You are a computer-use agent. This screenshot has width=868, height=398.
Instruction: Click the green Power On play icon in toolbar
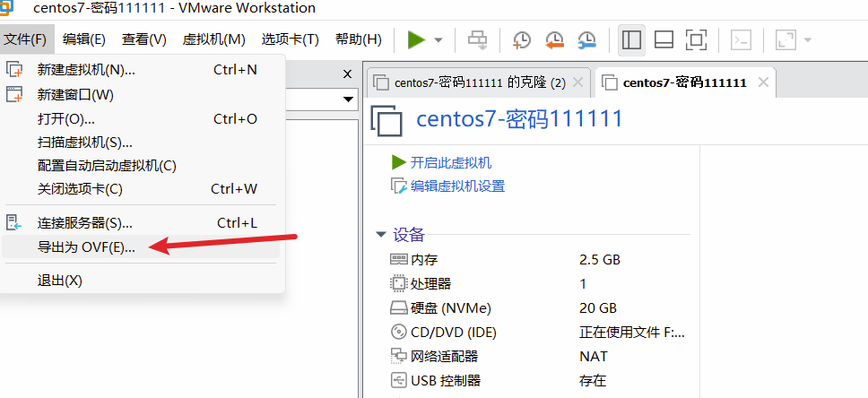coord(416,39)
